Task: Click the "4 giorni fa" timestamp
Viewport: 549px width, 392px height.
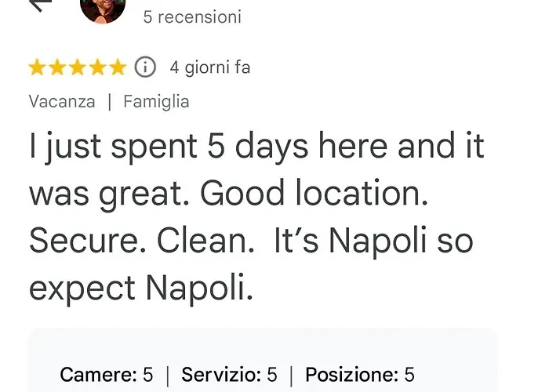Action: pyautogui.click(x=210, y=68)
